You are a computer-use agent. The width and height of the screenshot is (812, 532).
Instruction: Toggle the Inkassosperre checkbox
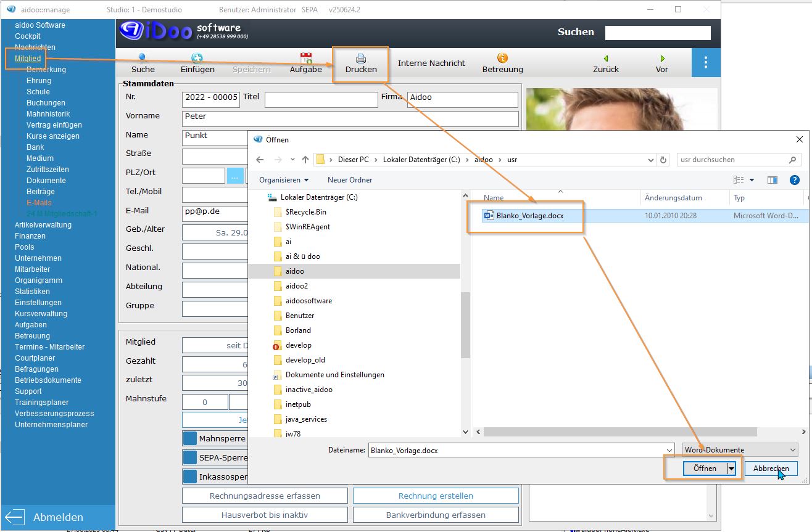coord(190,477)
